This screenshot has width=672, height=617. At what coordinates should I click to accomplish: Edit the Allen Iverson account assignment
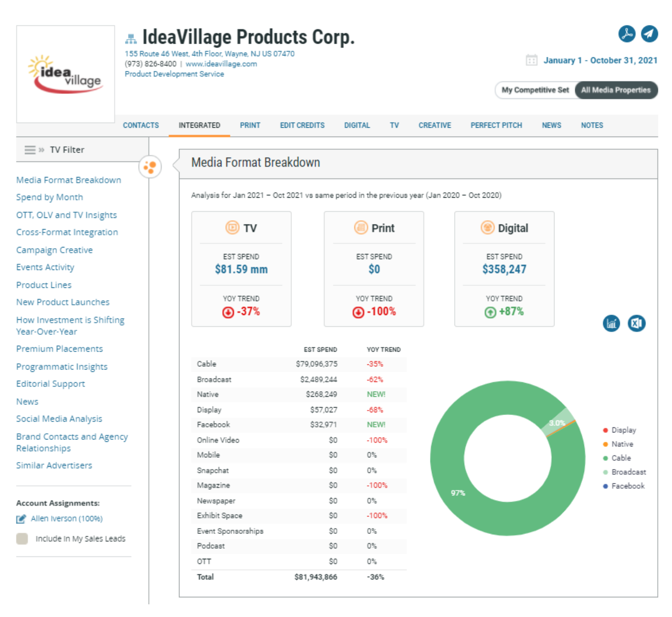(x=21, y=519)
